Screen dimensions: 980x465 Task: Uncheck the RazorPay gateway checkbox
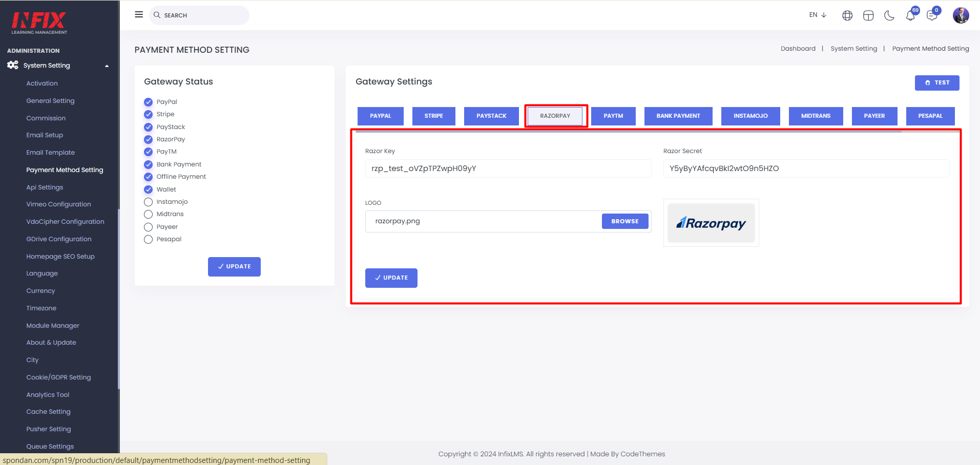(149, 139)
